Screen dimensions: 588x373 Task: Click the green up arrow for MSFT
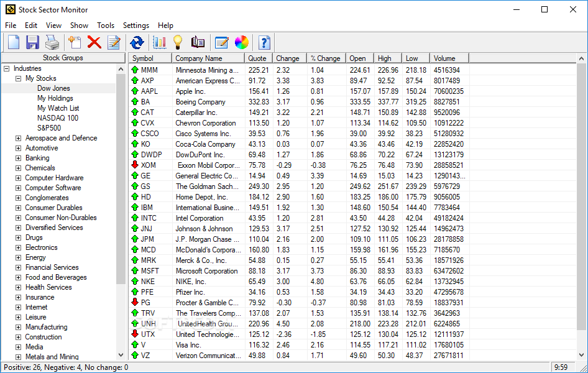pyautogui.click(x=135, y=270)
